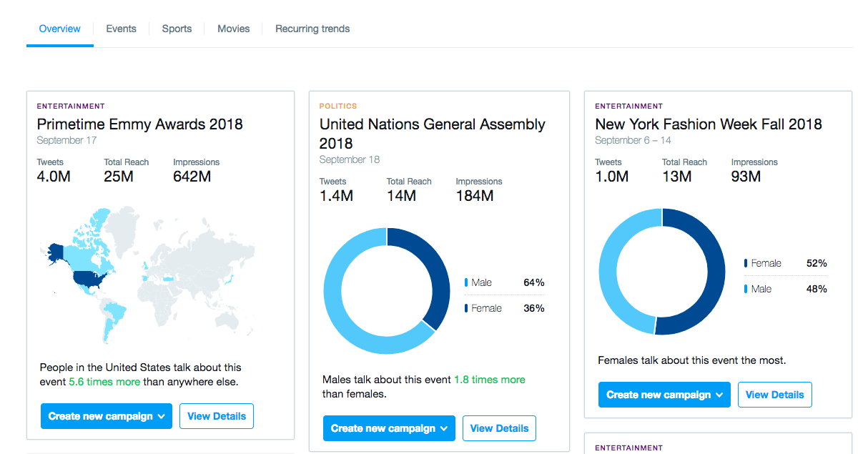This screenshot has width=868, height=454.
Task: Click the Fashion Week gender donut chart
Action: [662, 272]
